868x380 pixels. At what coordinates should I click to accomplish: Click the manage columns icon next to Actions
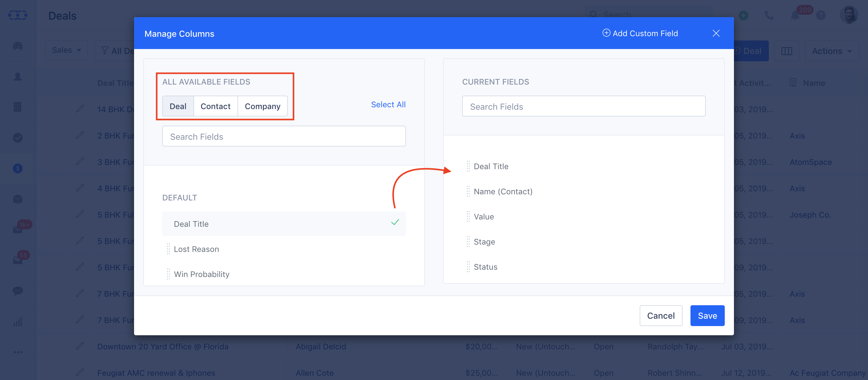click(787, 51)
